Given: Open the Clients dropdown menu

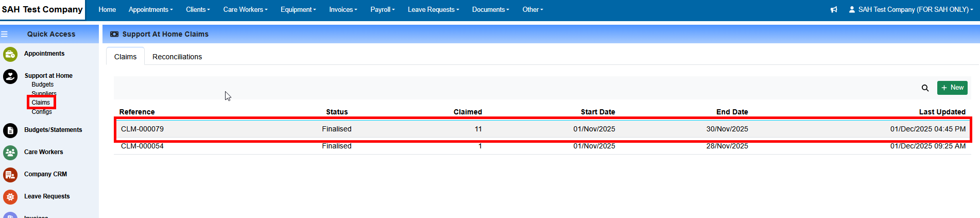Looking at the screenshot, I should pyautogui.click(x=198, y=10).
